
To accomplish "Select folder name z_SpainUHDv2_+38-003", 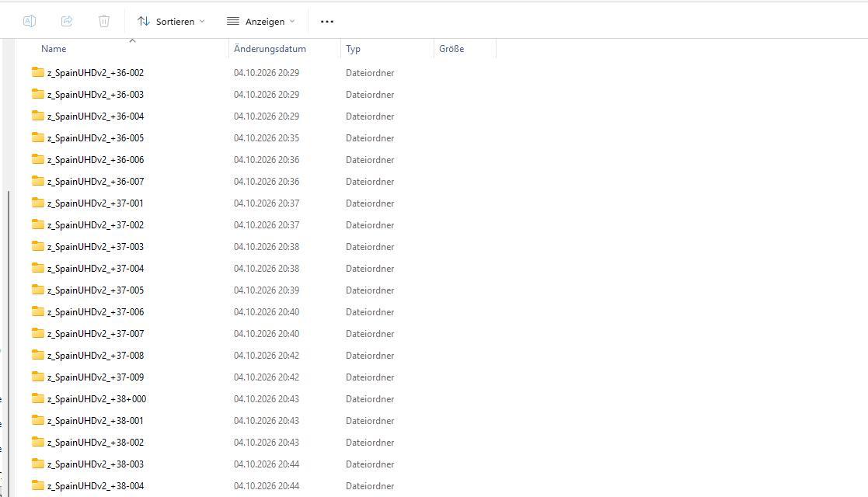I will [96, 464].
